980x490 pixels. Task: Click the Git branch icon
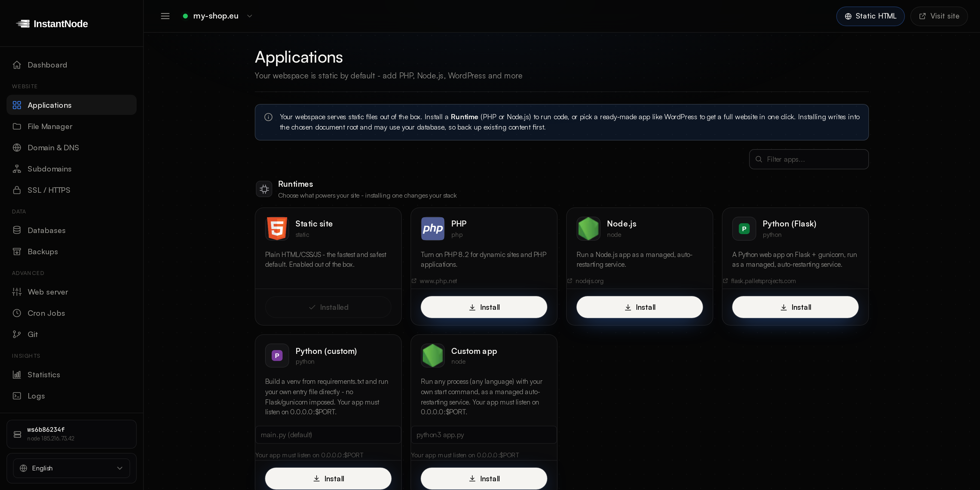[x=17, y=334]
